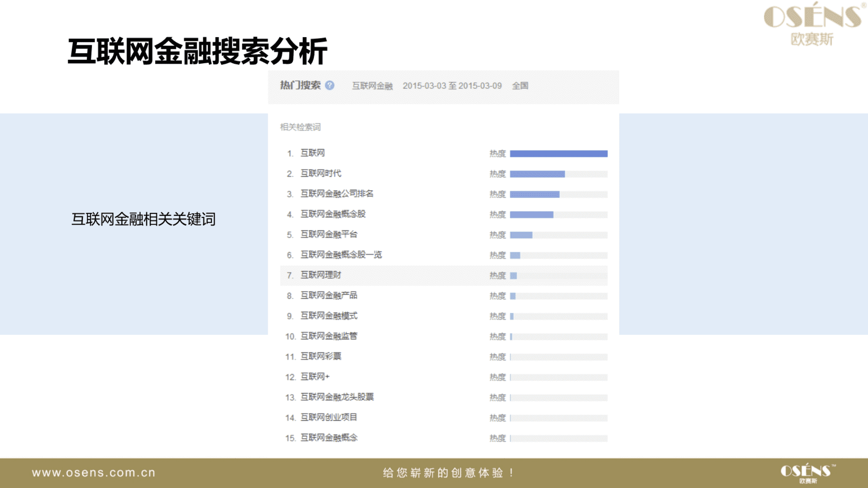The image size is (868, 488).
Task: Click the heat bar for 互联网
Action: pos(559,154)
